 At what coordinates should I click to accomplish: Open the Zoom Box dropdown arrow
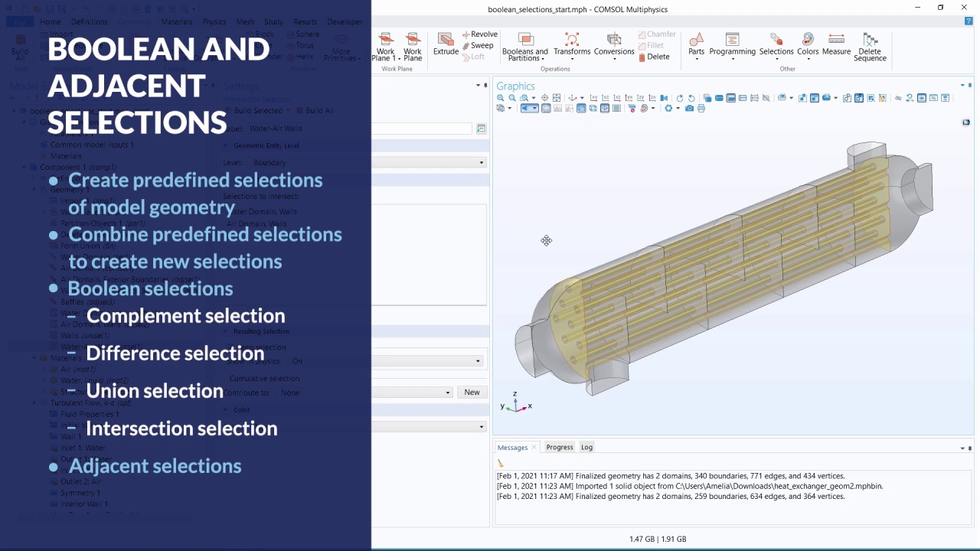pyautogui.click(x=534, y=98)
